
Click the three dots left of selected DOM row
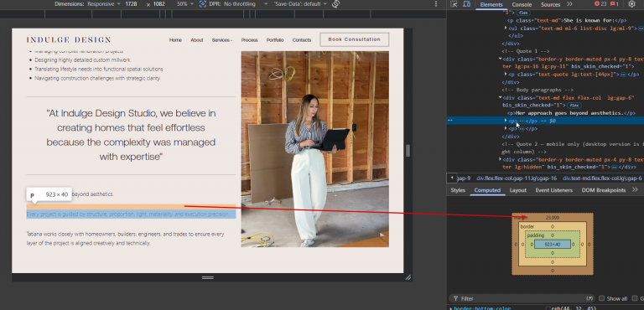pos(449,121)
